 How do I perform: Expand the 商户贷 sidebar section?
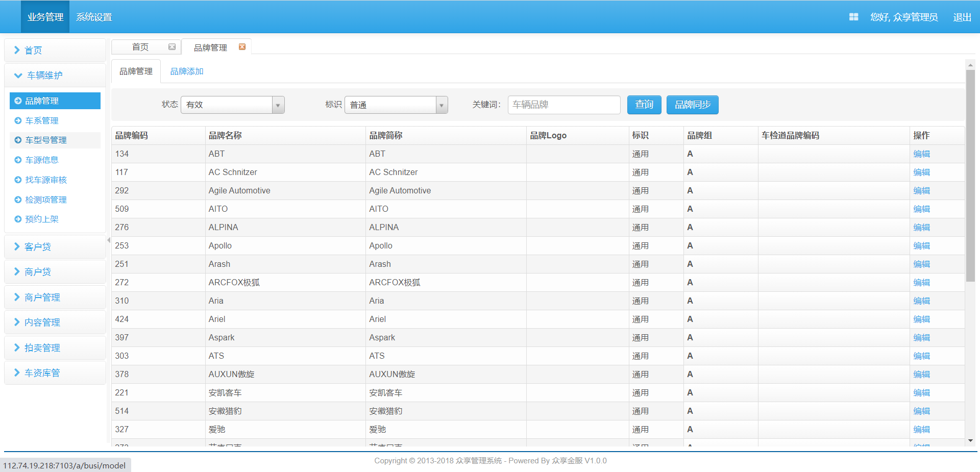(55, 272)
